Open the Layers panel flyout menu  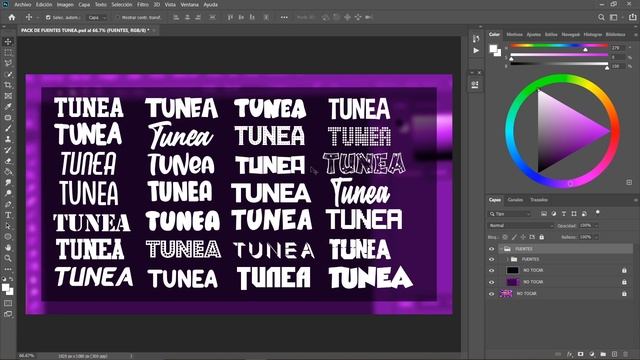pos(636,200)
